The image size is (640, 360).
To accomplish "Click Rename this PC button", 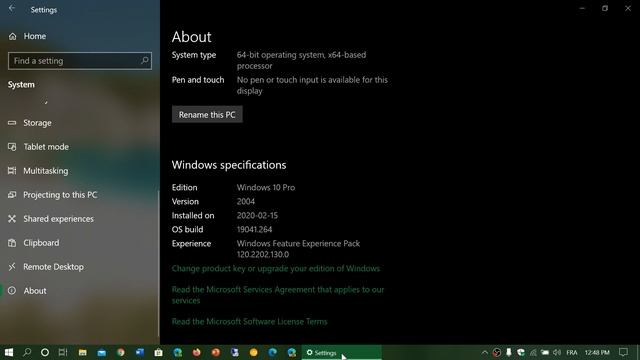I will [x=207, y=115].
